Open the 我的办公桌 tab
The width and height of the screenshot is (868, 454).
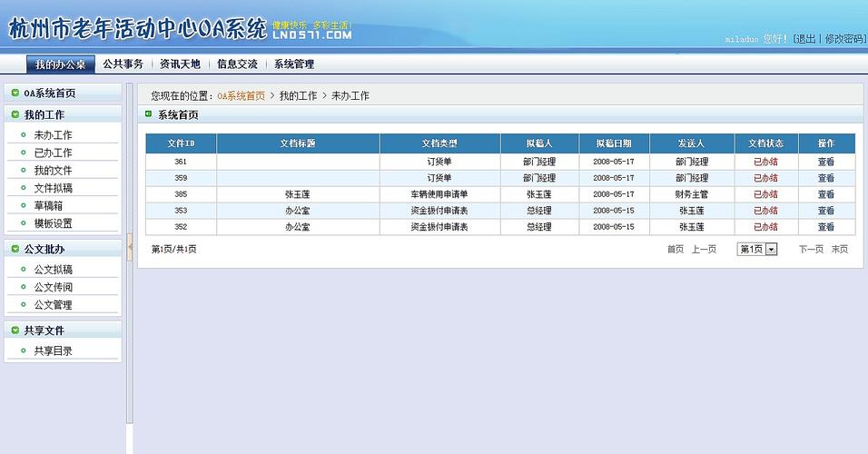coord(60,64)
